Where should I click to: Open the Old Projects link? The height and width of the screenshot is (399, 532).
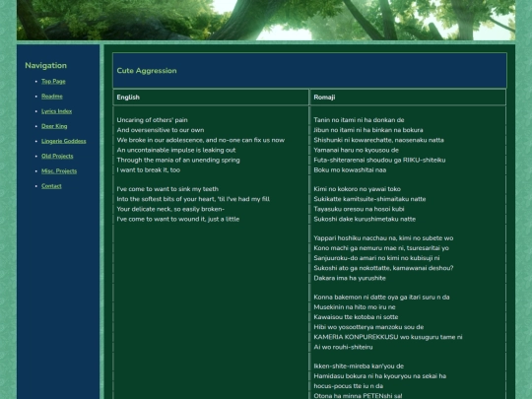coord(57,156)
